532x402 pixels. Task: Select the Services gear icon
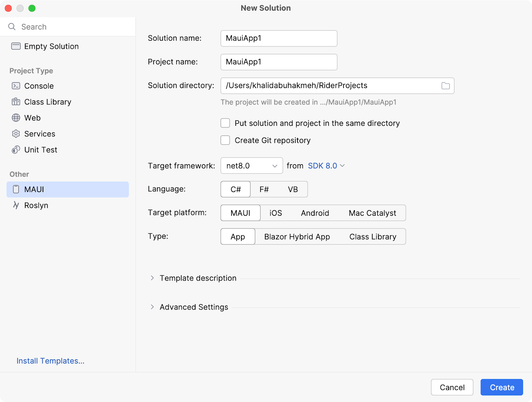(16, 134)
